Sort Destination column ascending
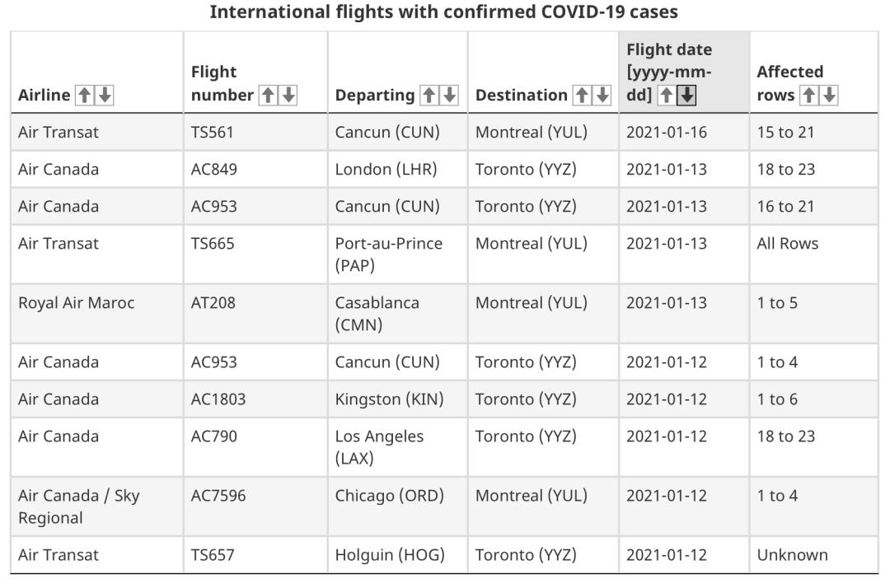This screenshot has width=890, height=588. (x=582, y=96)
